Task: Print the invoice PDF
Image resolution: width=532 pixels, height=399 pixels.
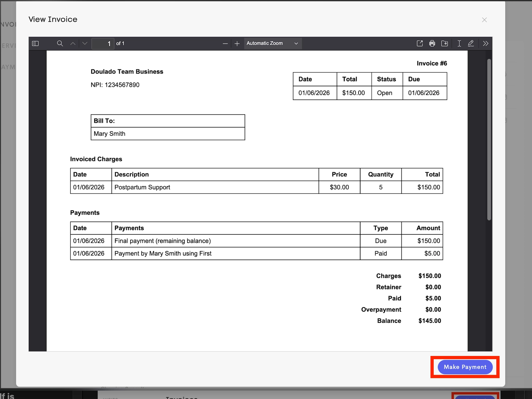Action: coord(432,43)
